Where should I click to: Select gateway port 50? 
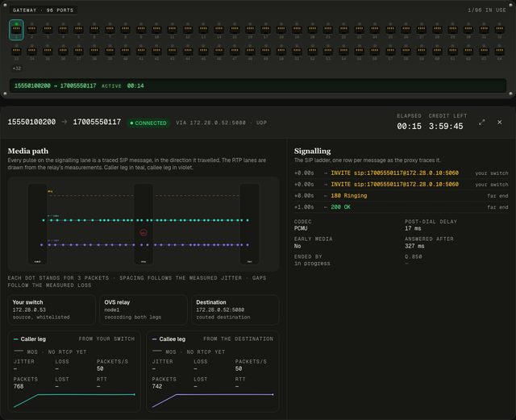(x=281, y=52)
